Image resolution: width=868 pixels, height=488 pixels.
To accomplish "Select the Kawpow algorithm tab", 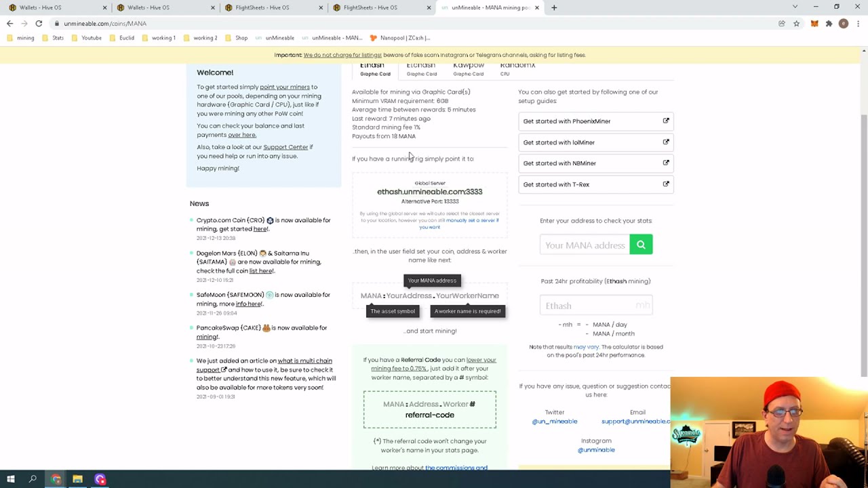I will point(469,69).
